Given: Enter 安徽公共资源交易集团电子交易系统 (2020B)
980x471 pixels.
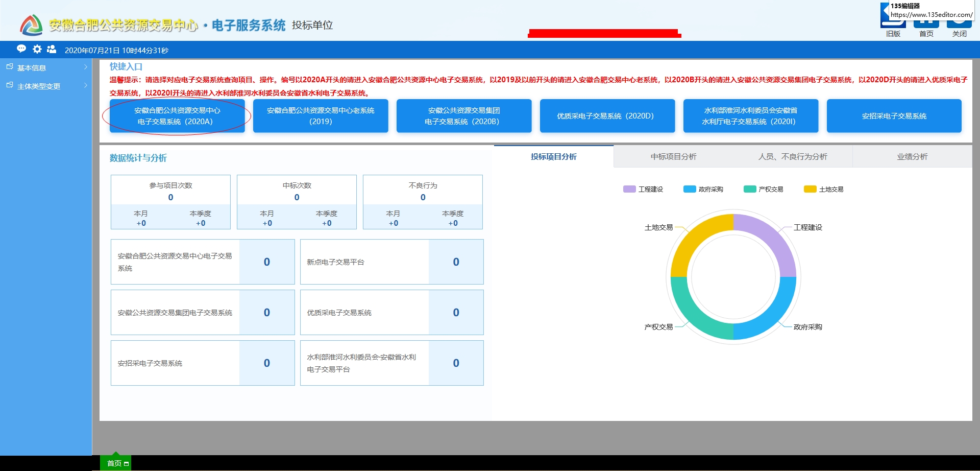Looking at the screenshot, I should [464, 116].
